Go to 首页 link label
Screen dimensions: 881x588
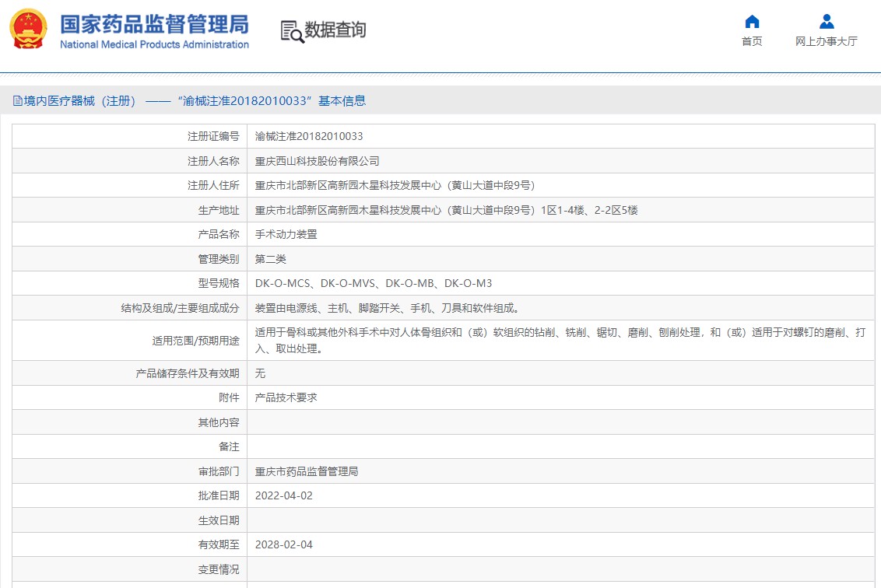752,41
